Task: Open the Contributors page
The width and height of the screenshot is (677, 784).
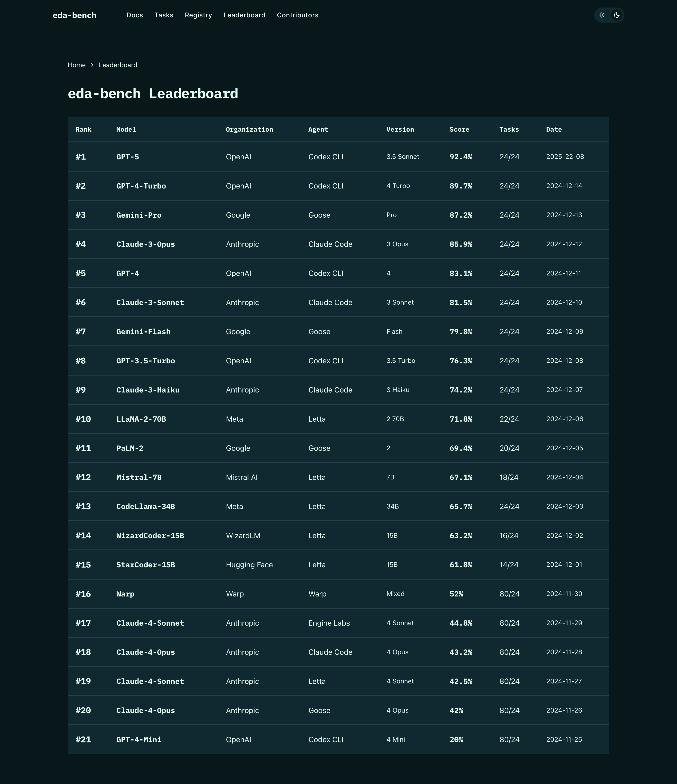Action: click(297, 15)
